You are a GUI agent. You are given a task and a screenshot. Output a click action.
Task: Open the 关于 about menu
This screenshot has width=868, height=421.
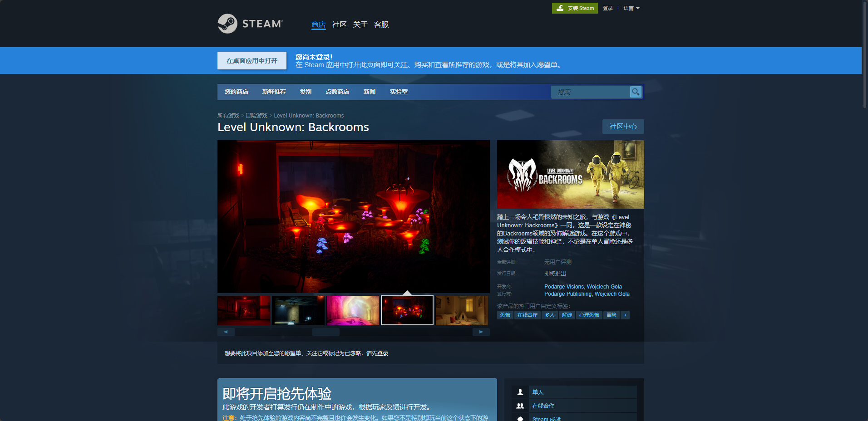pos(360,24)
